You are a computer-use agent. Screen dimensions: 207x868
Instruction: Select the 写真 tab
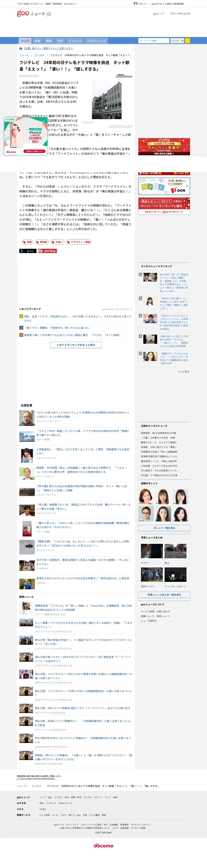[60, 41]
